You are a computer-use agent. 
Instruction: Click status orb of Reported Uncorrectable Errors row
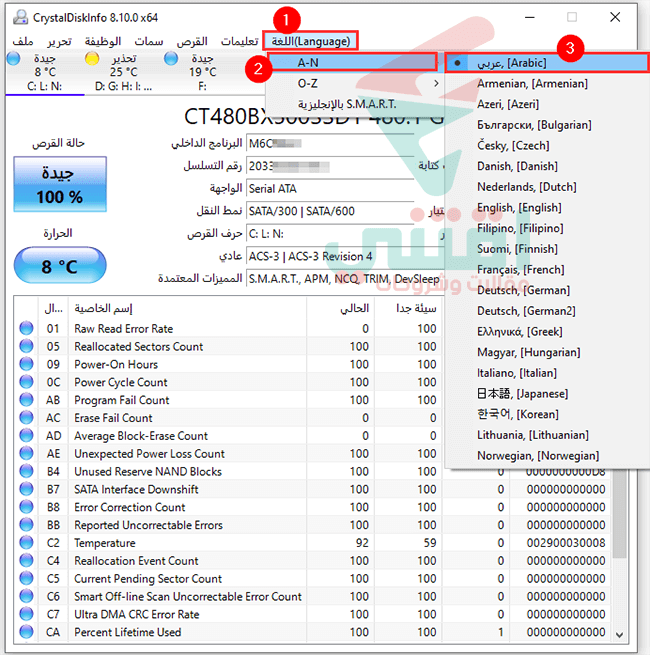(26, 525)
